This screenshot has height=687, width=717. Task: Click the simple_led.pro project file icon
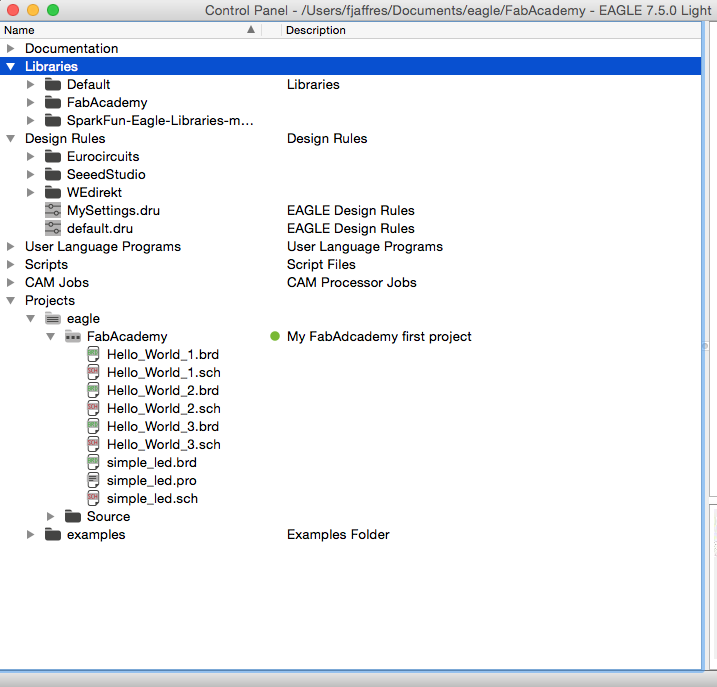point(93,480)
